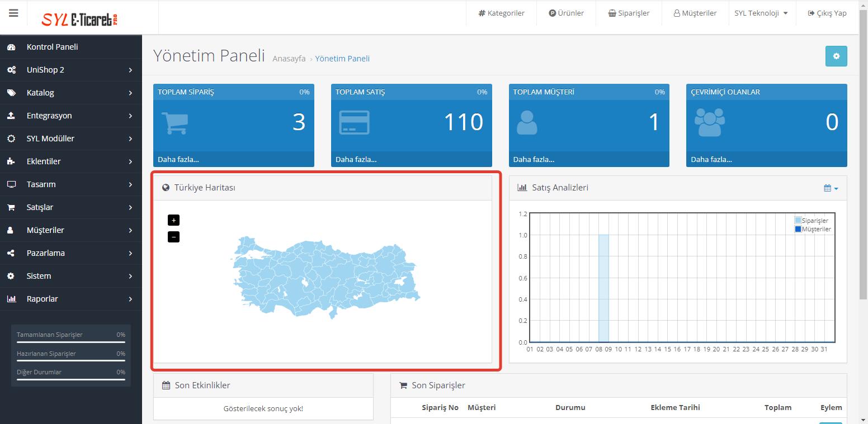The height and width of the screenshot is (424, 868).
Task: Click Daha fazla under Toplam Müşteri
Action: point(534,159)
